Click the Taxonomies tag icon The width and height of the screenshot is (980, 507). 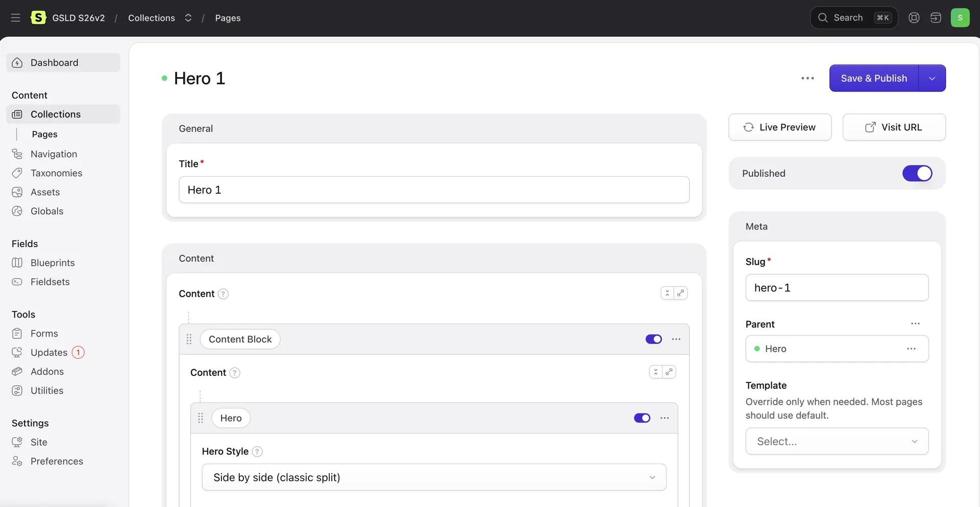pyautogui.click(x=17, y=173)
